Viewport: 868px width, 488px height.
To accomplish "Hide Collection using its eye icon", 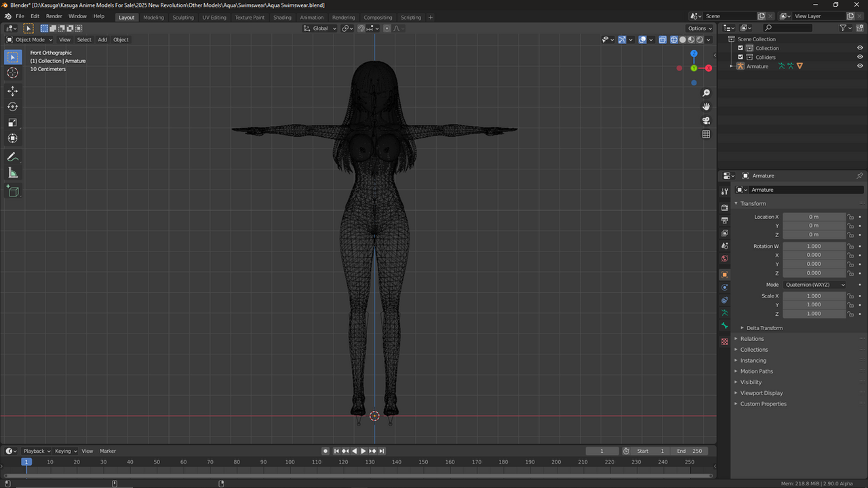I will coord(860,48).
